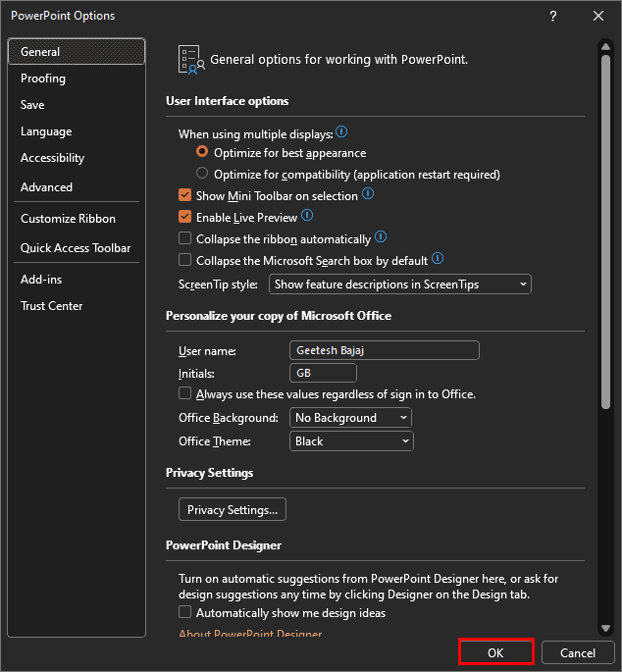Click the User name field

tap(385, 350)
